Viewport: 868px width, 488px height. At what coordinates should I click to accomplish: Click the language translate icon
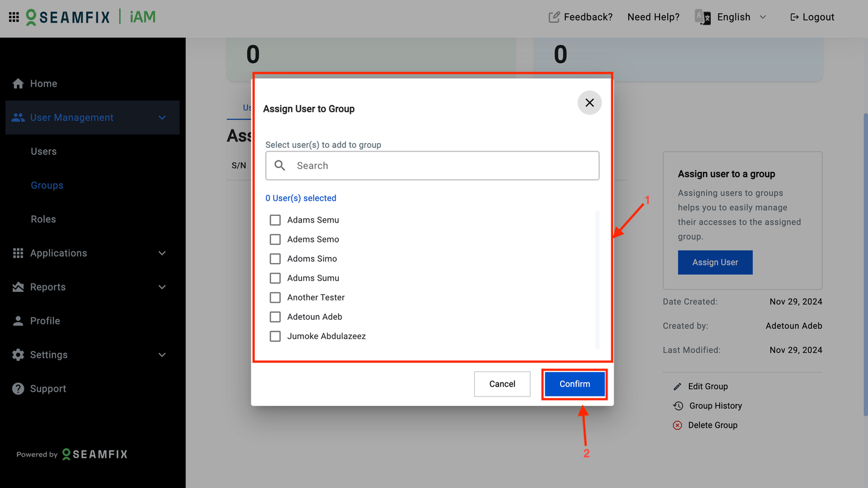click(703, 17)
